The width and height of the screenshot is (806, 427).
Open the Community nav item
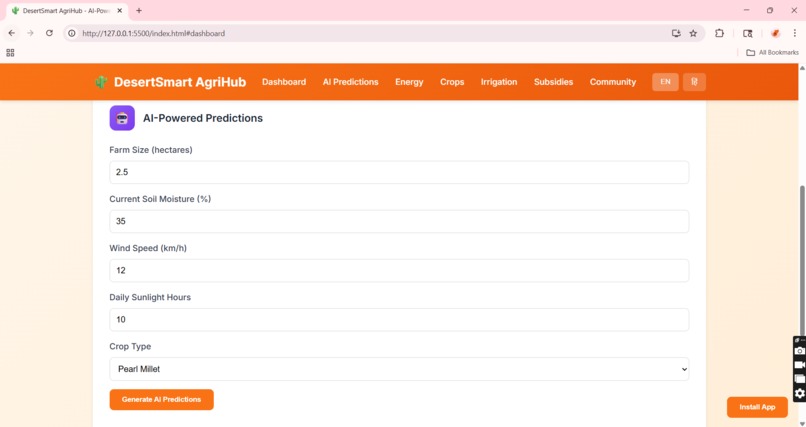tap(613, 82)
